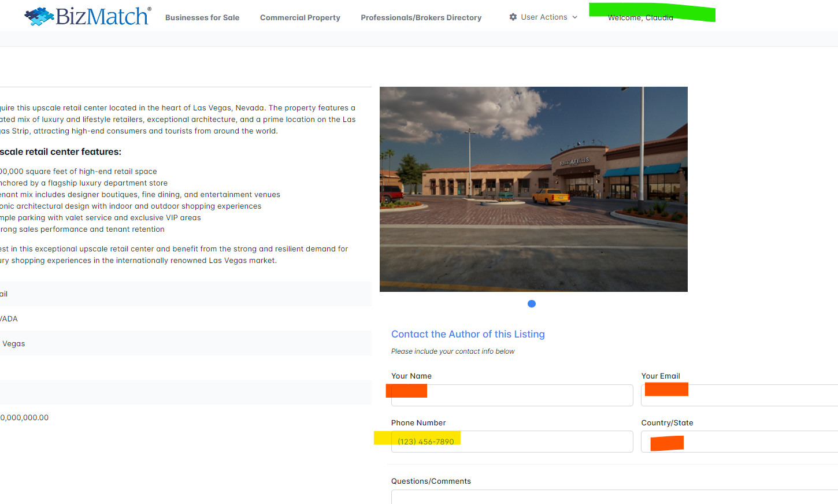Screen dimensions: 838x504
Task: Open Professionals/Brokers Directory menu
Action: point(421,18)
